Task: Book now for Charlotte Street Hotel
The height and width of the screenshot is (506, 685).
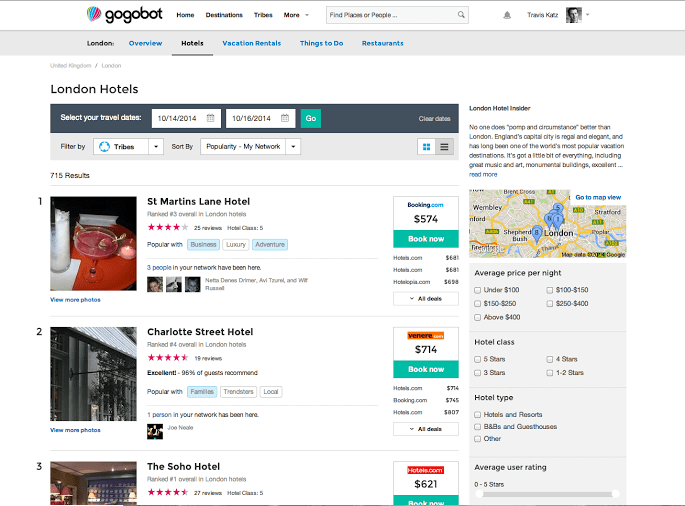Action: click(426, 369)
